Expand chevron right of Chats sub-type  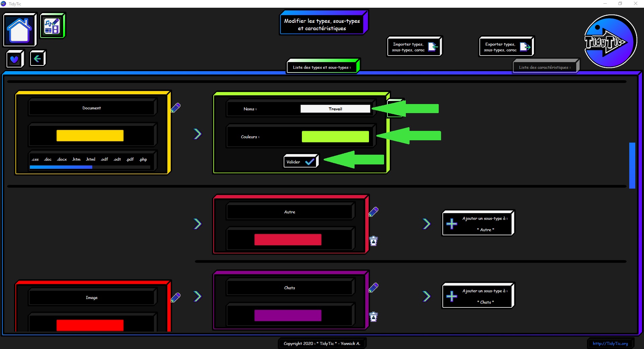(x=427, y=296)
